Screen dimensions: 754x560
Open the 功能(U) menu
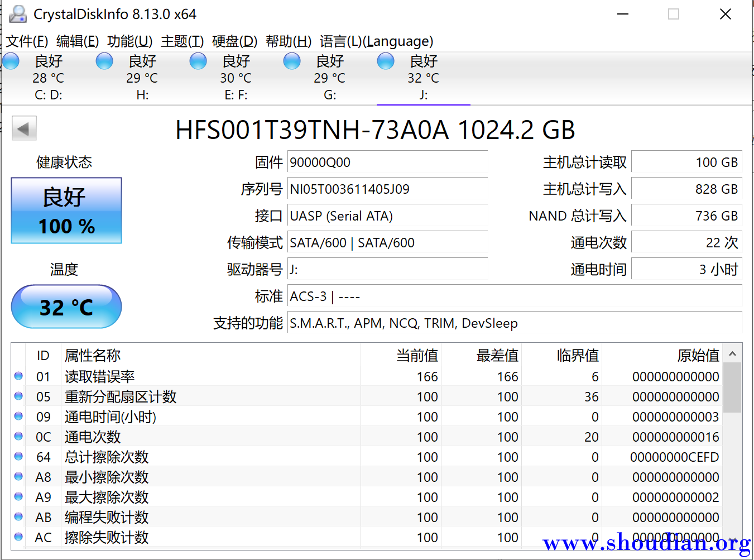(x=129, y=41)
